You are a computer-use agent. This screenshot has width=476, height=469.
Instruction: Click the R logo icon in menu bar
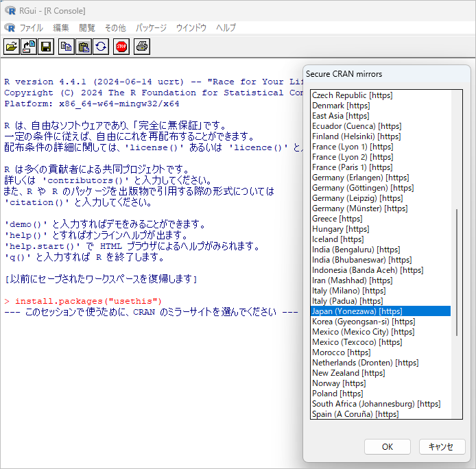coord(10,27)
